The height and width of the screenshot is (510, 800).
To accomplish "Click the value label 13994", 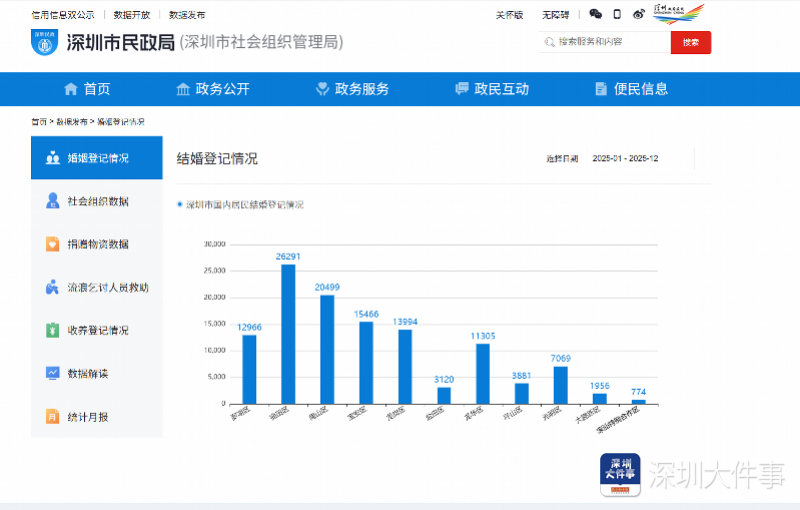I will pyautogui.click(x=405, y=322).
